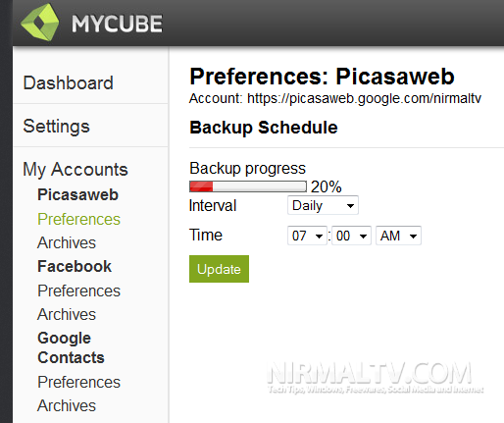View Facebook Archives
Image resolution: width=504 pixels, height=423 pixels.
67,314
